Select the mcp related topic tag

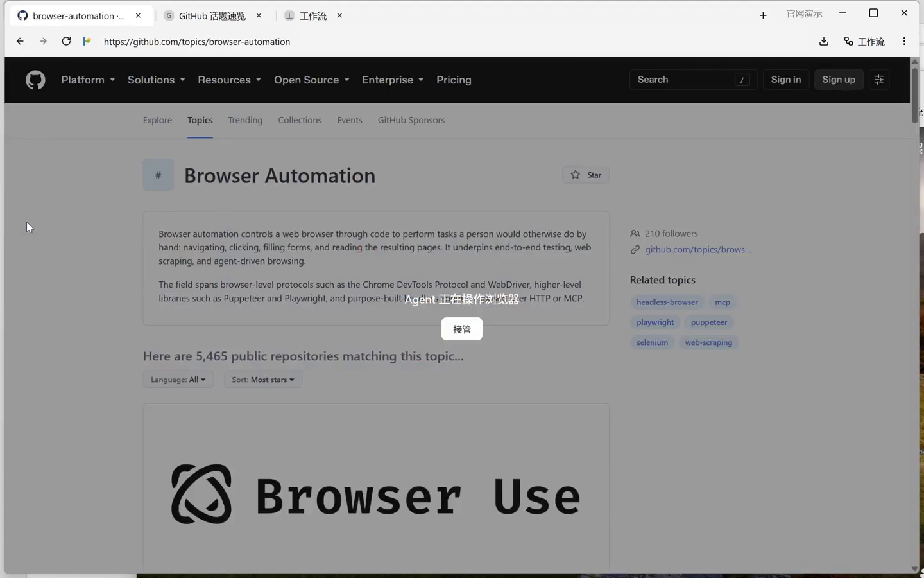[x=723, y=302]
